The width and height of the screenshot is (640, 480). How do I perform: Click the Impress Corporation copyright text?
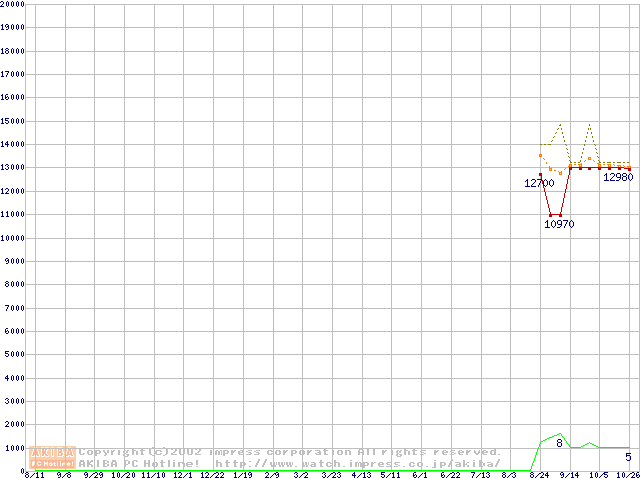pos(290,452)
